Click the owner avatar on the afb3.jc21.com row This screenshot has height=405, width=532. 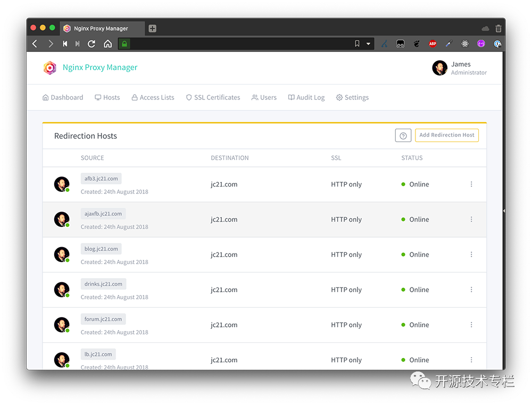click(62, 184)
